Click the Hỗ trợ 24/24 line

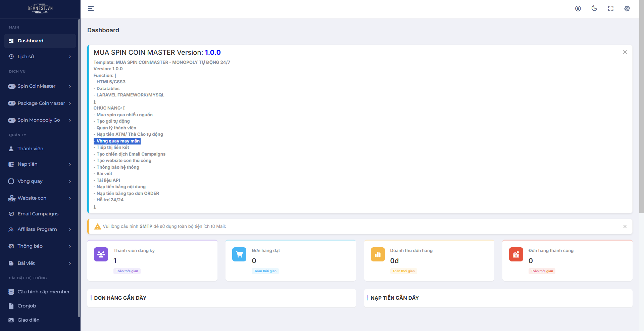pos(108,200)
